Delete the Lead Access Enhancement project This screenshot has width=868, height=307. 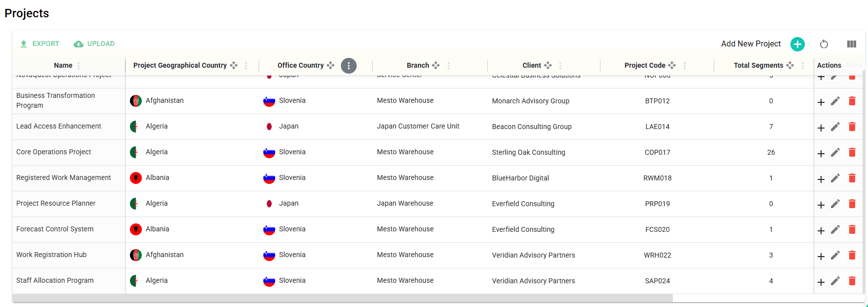click(852, 127)
